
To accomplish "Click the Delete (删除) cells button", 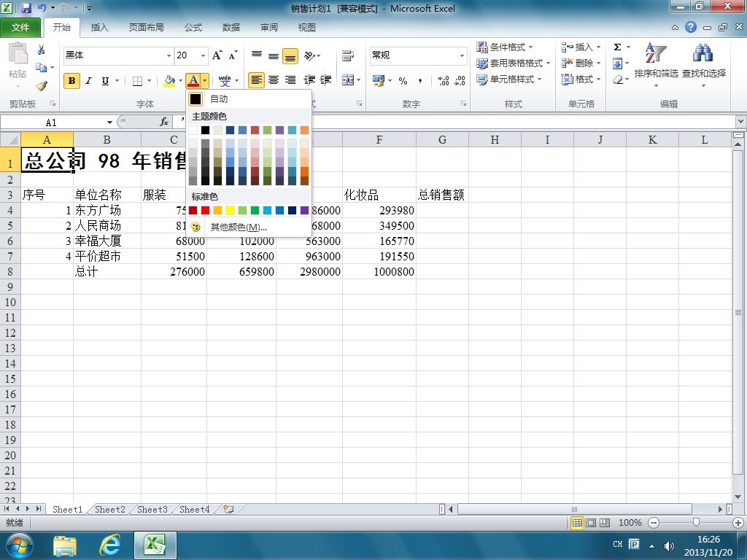I will click(x=580, y=63).
